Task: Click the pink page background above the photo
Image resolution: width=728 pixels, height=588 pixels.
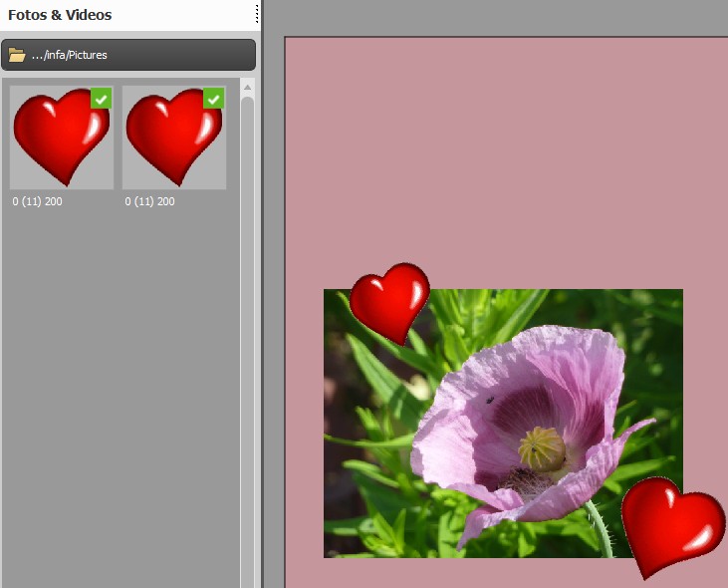Action: tap(498, 159)
